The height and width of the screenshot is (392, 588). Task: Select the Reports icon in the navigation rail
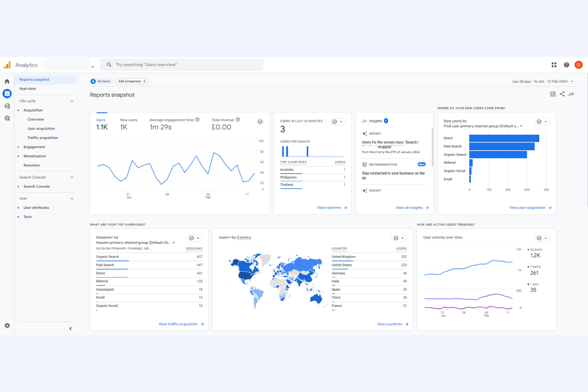pos(7,93)
